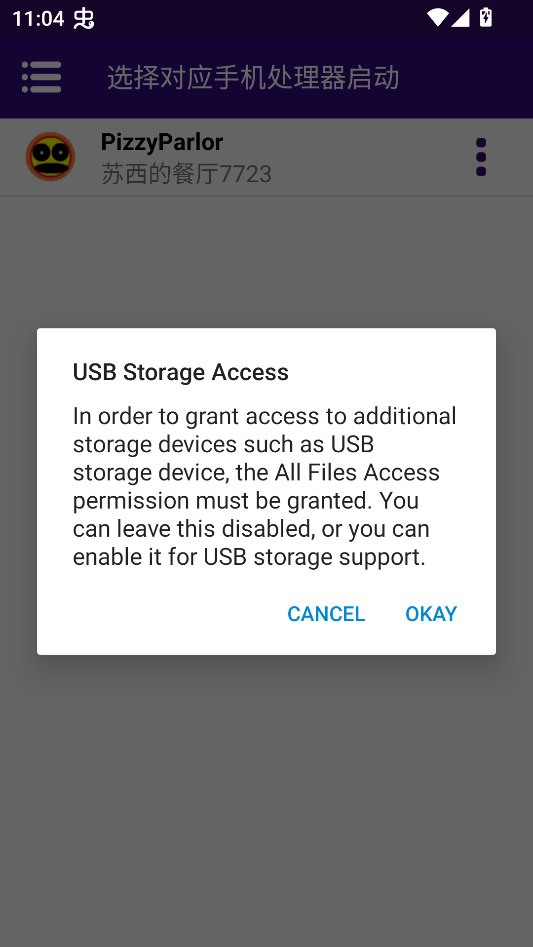Tap the cellular signal status icon
Screen dimensions: 533x947
460,18
